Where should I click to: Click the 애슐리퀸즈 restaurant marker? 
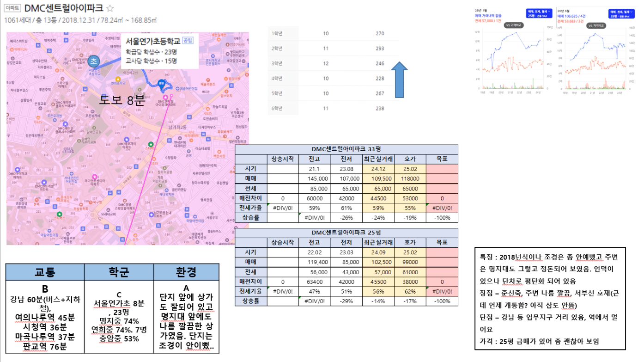[208, 80]
